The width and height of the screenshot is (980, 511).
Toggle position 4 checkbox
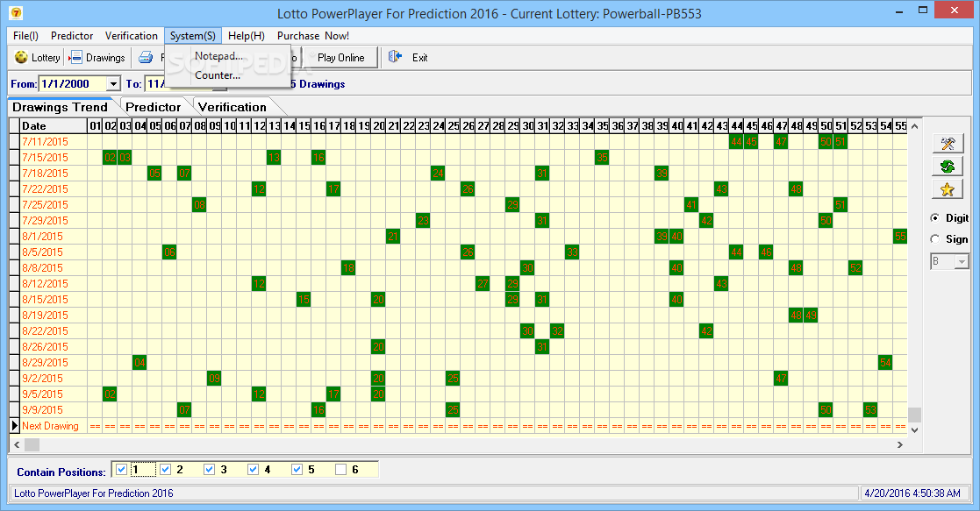point(254,469)
